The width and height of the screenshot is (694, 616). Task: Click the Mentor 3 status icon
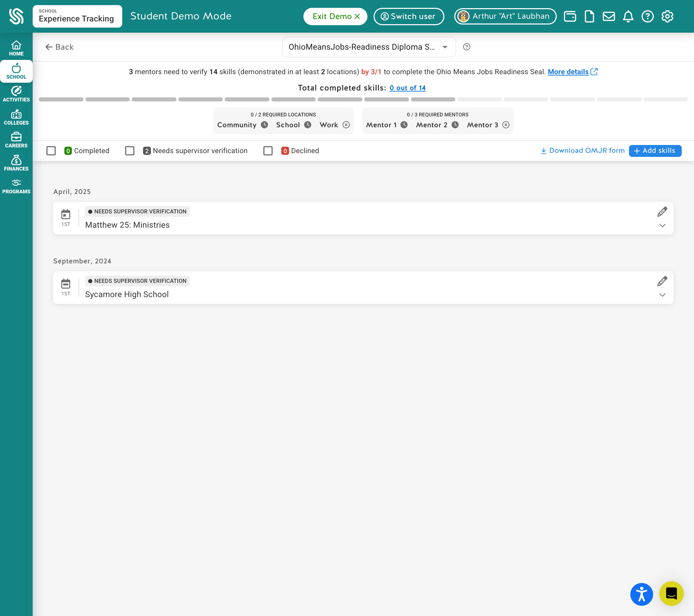[x=506, y=125]
